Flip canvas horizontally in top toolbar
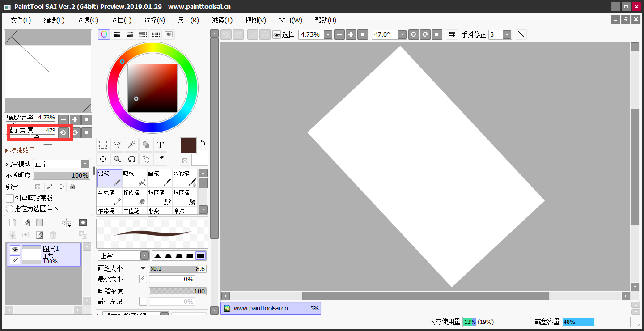This screenshot has width=644, height=331. coord(452,34)
